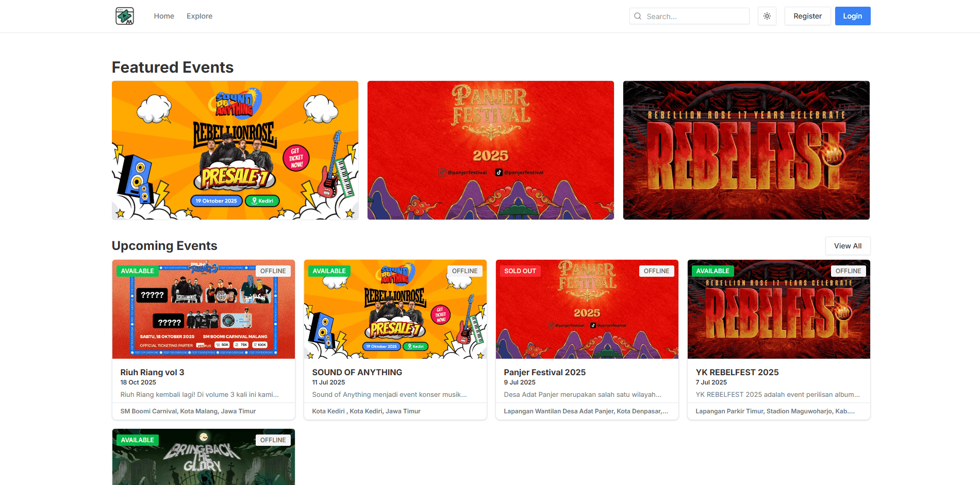This screenshot has height=485, width=980.
Task: Open the Panjer Festival 2025 event title
Action: coord(544,372)
